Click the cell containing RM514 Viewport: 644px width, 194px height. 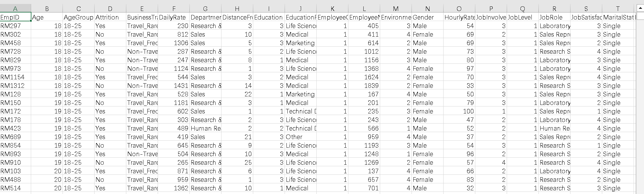[x=15, y=188]
